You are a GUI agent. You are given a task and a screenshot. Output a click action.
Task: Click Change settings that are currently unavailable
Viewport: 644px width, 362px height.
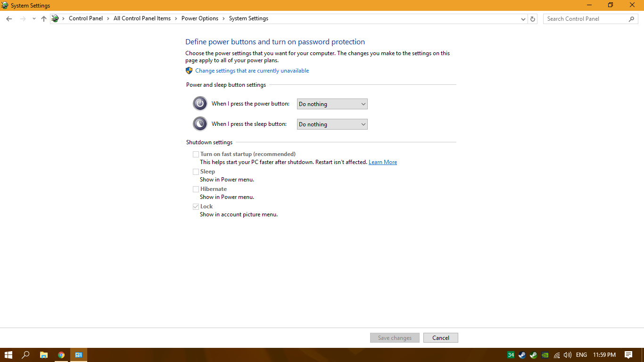tap(252, 71)
